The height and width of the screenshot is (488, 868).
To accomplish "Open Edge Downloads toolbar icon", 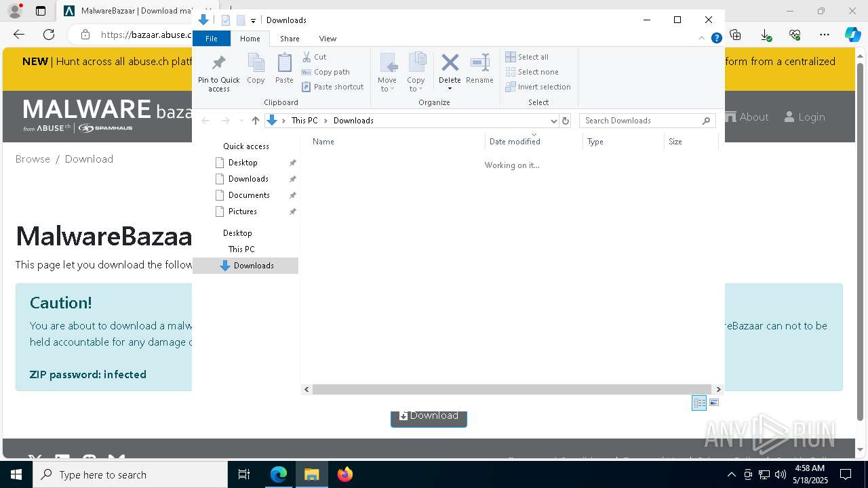I will [x=765, y=35].
